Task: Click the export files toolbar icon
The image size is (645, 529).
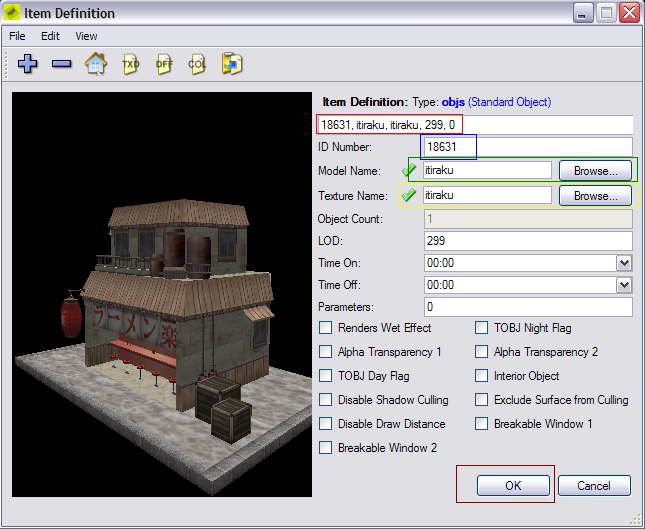Action: (232, 63)
